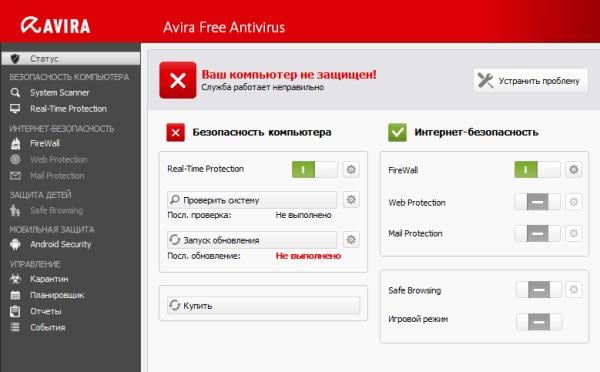Image resolution: width=600 pixels, height=372 pixels.
Task: Click green checkmark icon beside Интернет-безопасность
Action: [x=397, y=132]
